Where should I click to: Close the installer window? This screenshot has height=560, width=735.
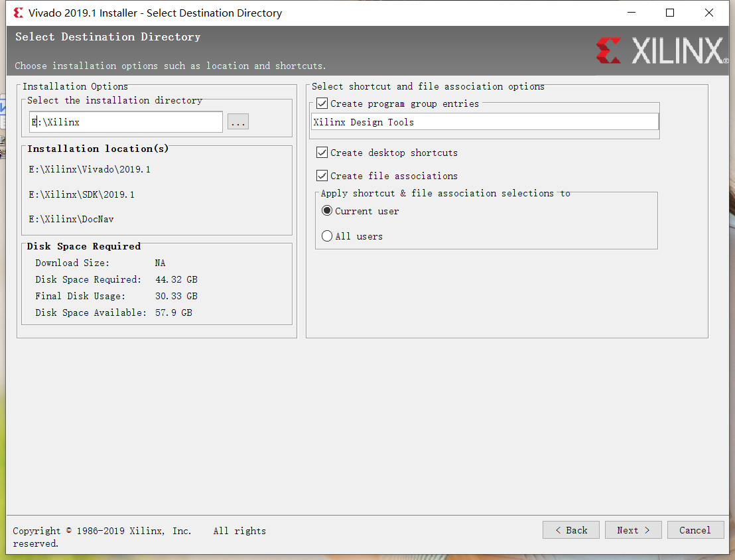pyautogui.click(x=708, y=13)
